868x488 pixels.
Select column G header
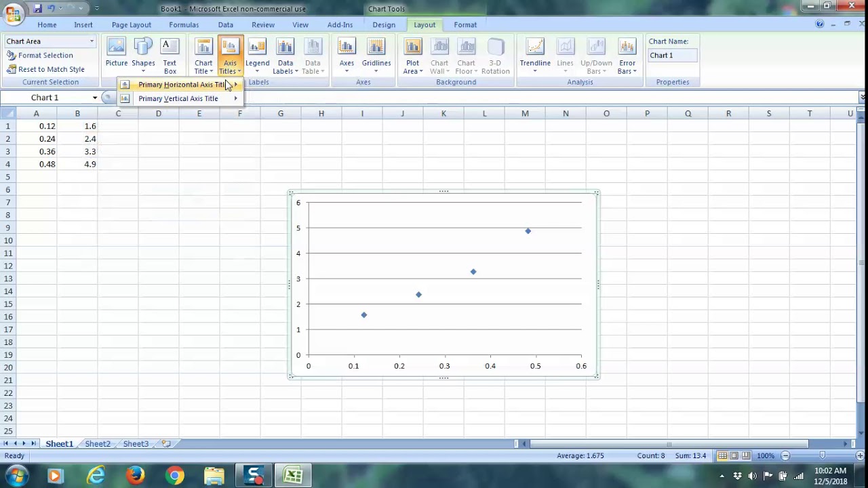point(281,113)
